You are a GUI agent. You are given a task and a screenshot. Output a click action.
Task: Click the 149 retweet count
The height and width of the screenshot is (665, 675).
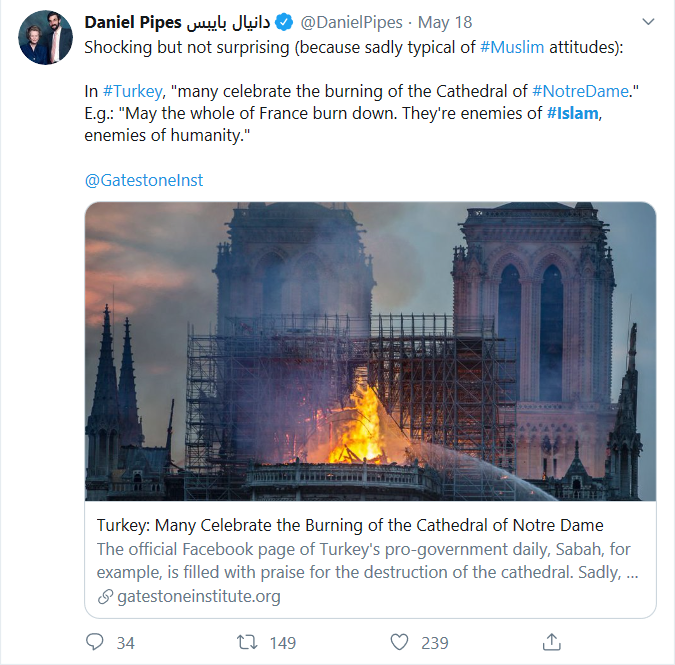coord(282,642)
